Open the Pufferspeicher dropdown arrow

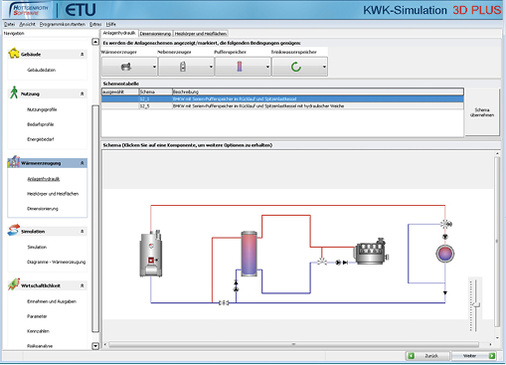click(x=267, y=67)
